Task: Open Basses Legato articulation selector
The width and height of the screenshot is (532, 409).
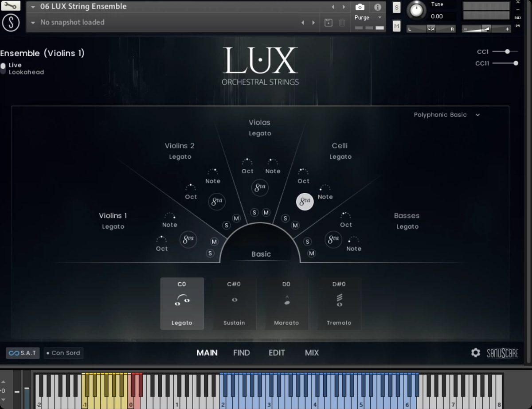Action: coord(407,226)
